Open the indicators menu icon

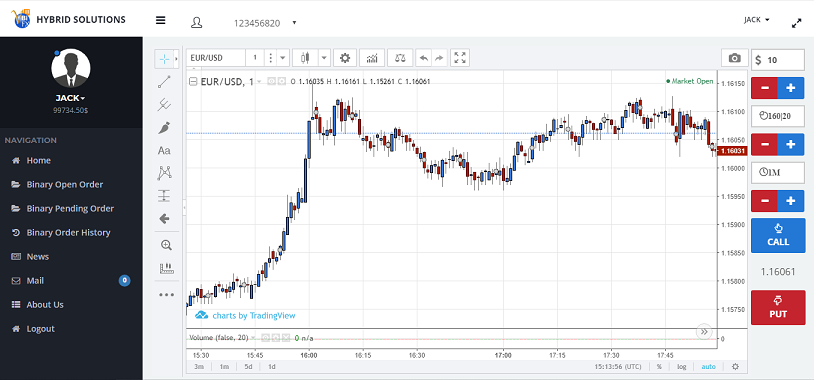372,58
